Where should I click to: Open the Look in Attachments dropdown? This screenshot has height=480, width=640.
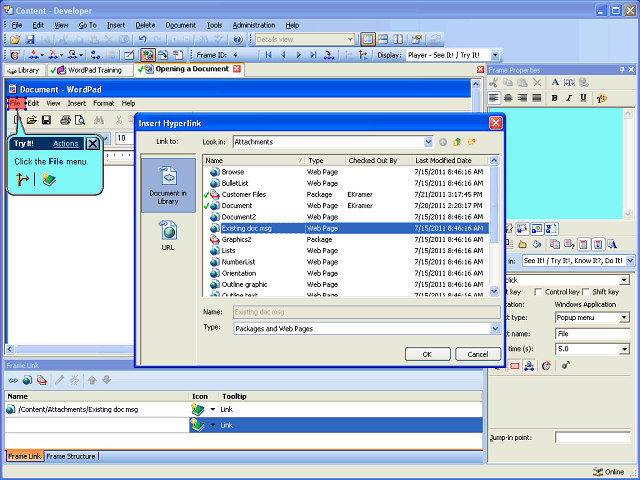(428, 142)
